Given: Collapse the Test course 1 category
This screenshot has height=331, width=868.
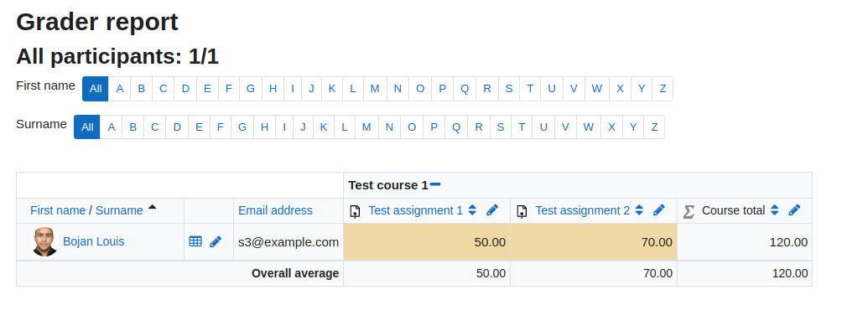Looking at the screenshot, I should point(435,184).
